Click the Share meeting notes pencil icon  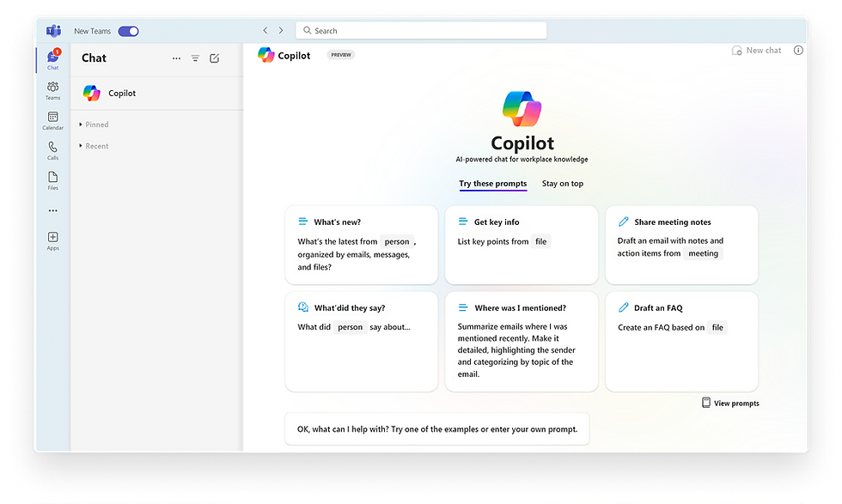(x=624, y=222)
